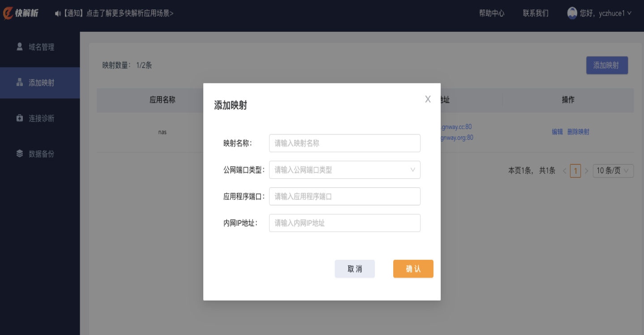Click the 删除映射 link for nas
This screenshot has height=335, width=644.
tap(578, 132)
